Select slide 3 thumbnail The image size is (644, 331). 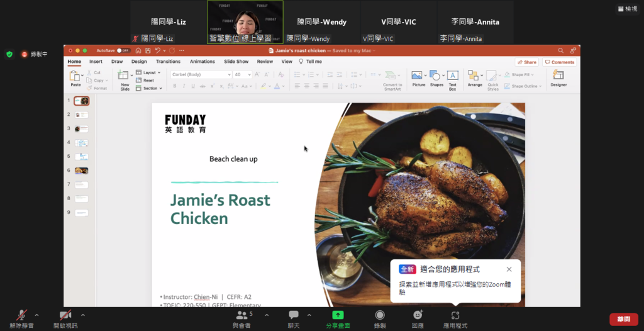(81, 129)
